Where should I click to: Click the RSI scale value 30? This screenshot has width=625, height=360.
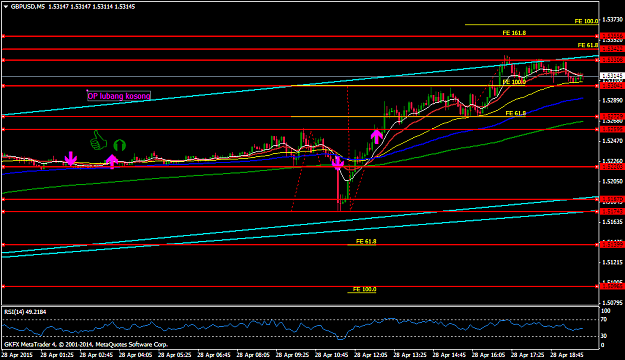pyautogui.click(x=604, y=336)
